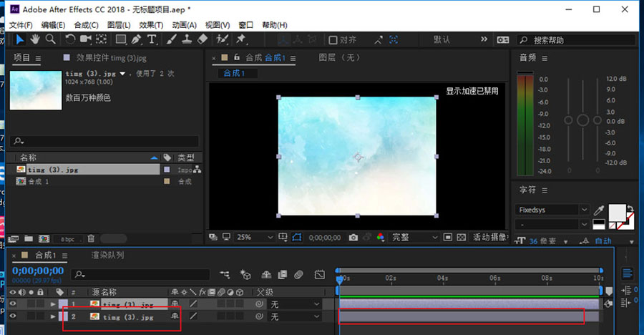Delete selected item with project trash icon

click(91, 238)
